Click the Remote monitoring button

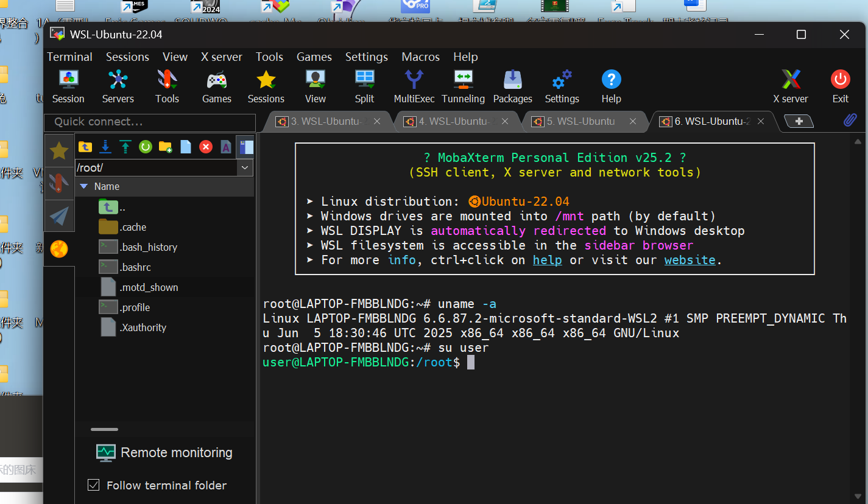point(164,453)
